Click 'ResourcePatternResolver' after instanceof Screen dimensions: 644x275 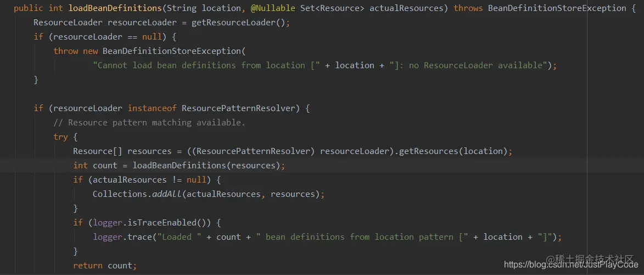point(238,108)
